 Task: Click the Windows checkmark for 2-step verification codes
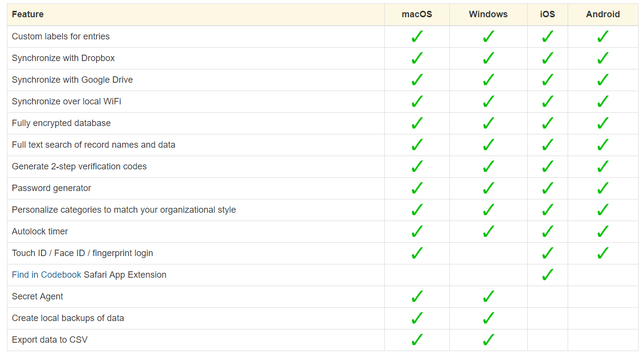click(x=488, y=166)
